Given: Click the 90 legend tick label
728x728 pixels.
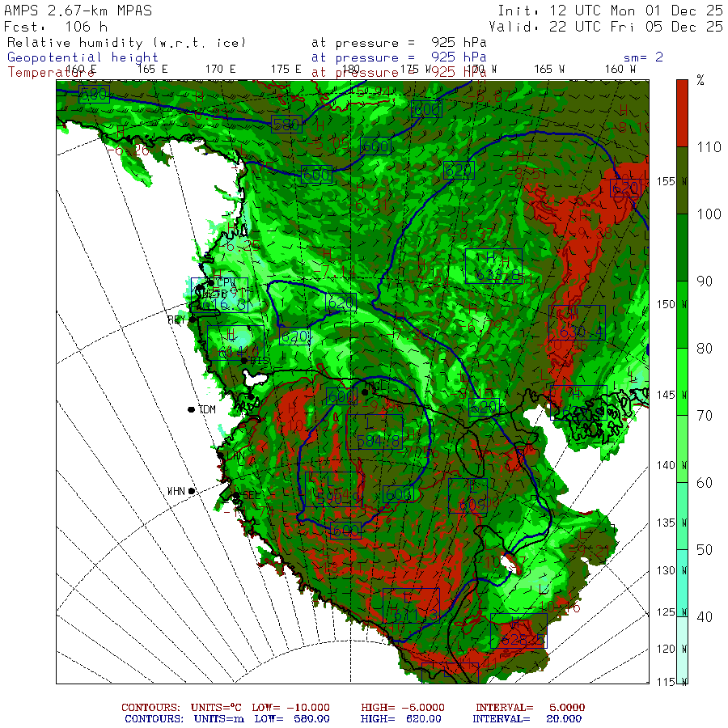Looking at the screenshot, I should click(705, 281).
